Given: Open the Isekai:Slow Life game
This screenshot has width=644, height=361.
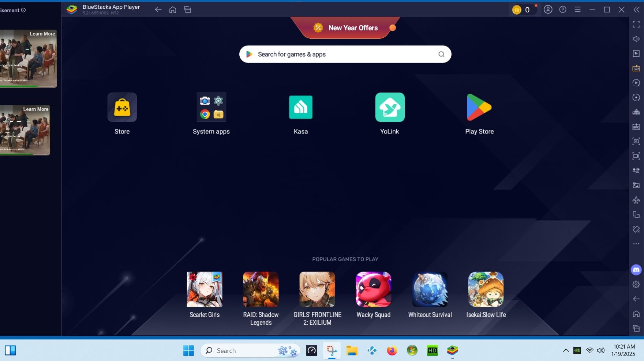Looking at the screenshot, I should point(486,289).
